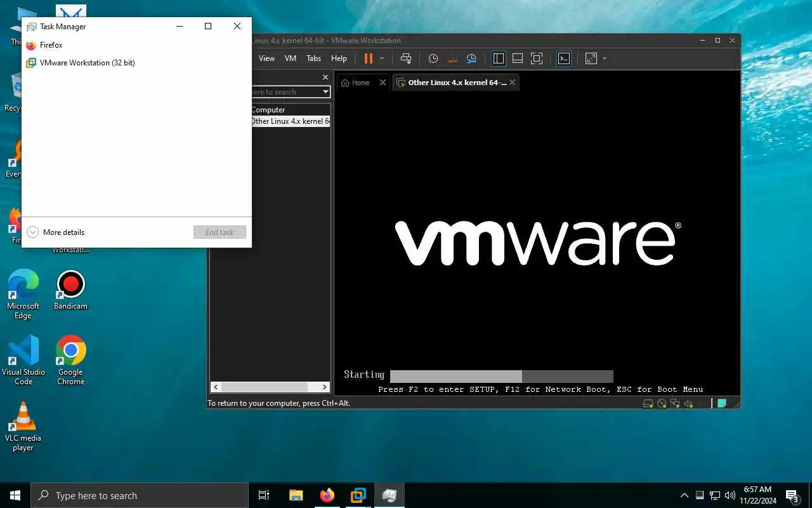Open the View menu in VMware
The image size is (812, 508).
[x=266, y=58]
